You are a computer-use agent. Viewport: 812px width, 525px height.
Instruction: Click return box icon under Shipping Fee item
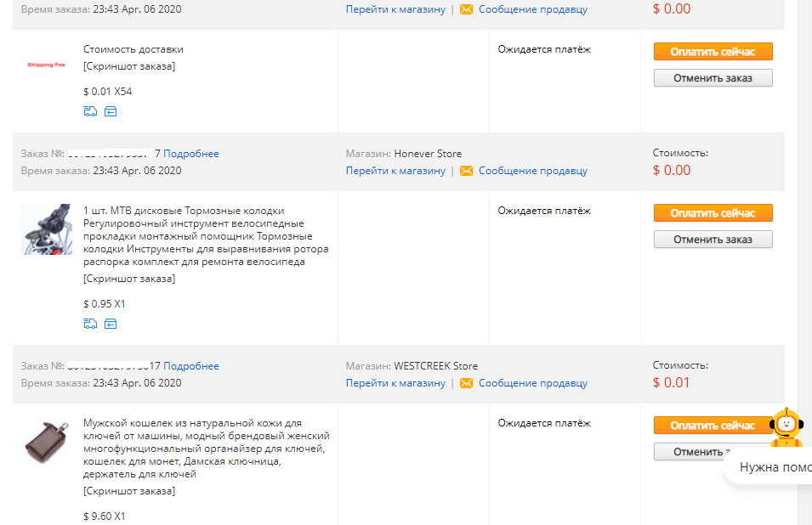point(111,111)
